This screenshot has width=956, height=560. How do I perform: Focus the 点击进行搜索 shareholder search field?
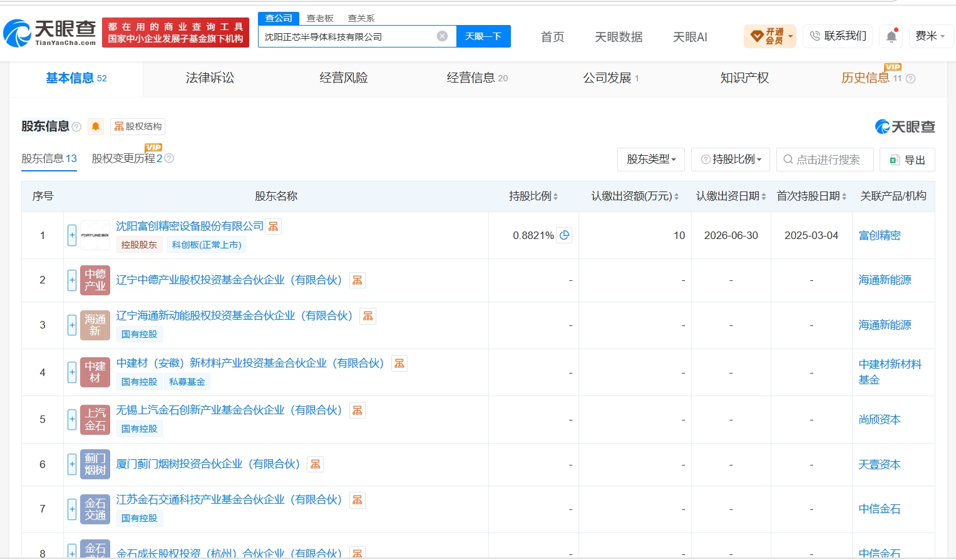(825, 160)
